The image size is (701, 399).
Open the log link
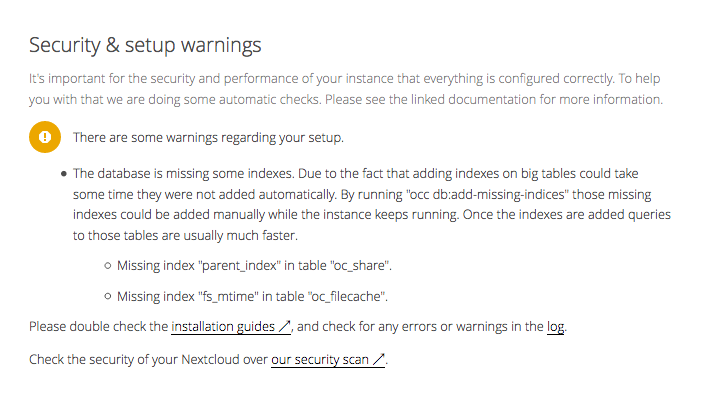[x=555, y=327]
